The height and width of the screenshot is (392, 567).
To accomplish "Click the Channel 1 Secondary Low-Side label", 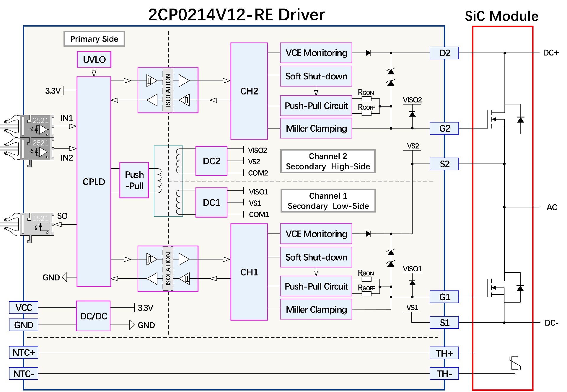I will [x=328, y=201].
